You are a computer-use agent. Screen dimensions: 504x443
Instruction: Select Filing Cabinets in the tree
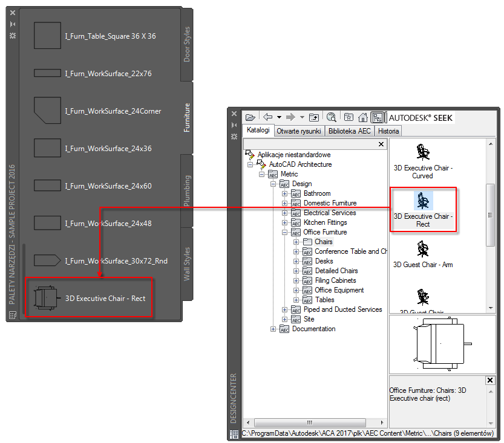tap(336, 280)
